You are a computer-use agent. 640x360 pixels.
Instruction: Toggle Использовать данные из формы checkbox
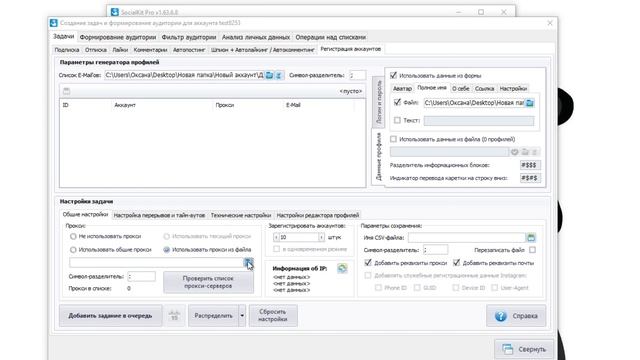(393, 76)
